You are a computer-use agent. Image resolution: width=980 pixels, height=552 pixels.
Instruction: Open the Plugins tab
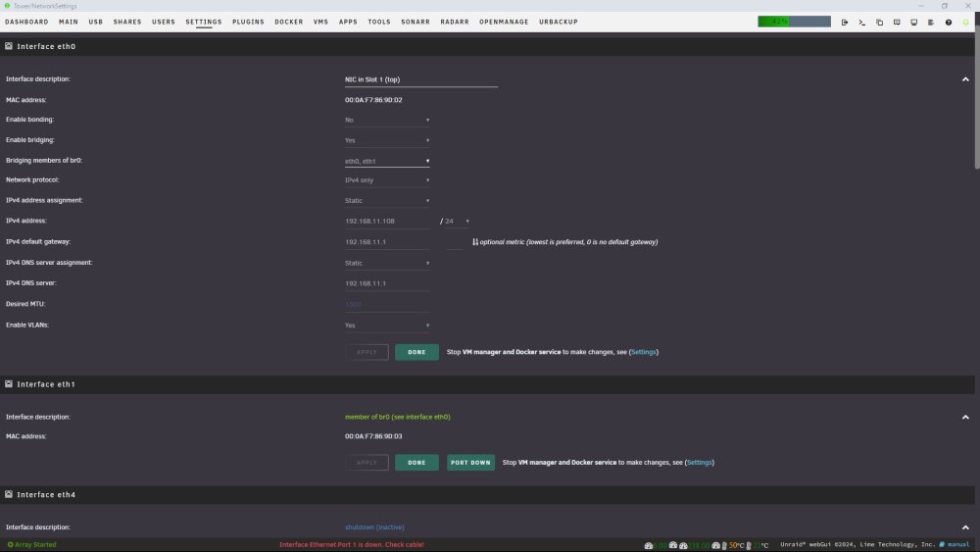pos(248,22)
